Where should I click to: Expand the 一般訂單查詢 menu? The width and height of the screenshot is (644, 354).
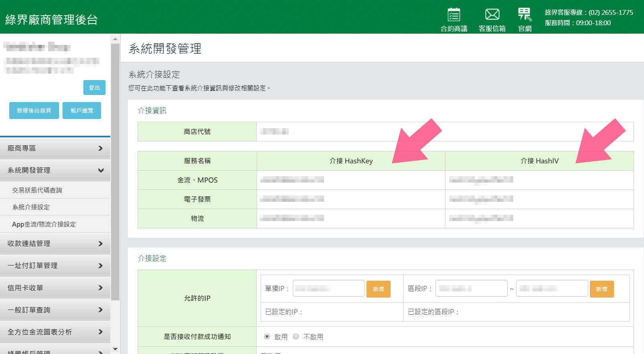point(55,310)
